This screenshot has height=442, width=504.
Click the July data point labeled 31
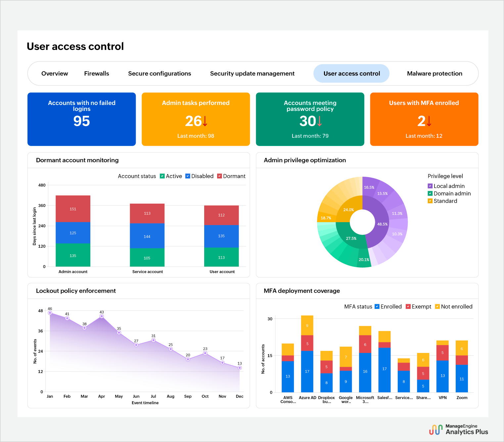(x=153, y=340)
